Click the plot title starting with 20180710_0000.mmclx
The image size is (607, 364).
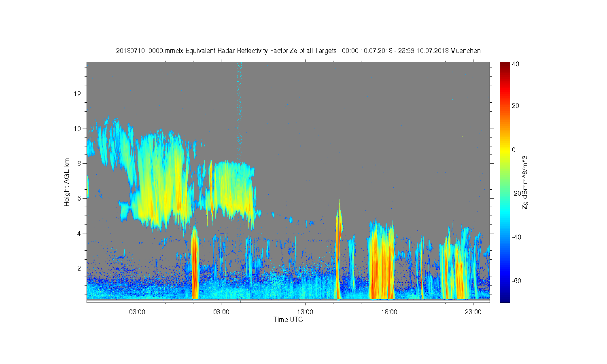pos(298,51)
